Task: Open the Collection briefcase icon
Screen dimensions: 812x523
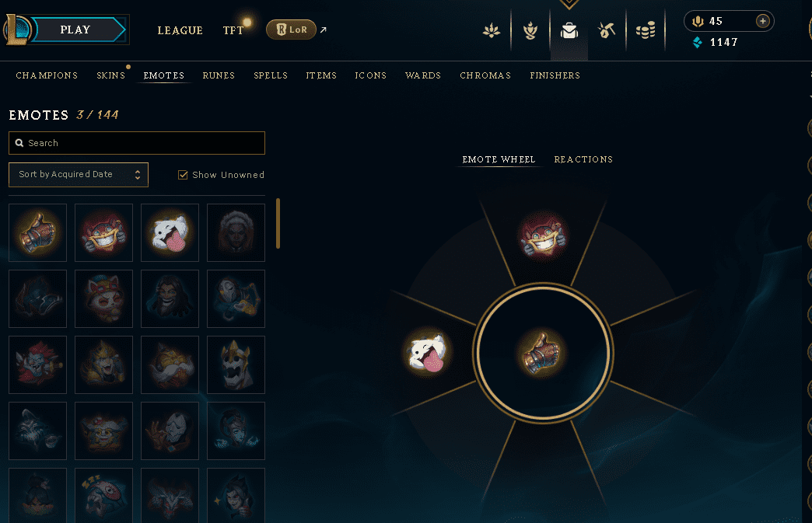Action: [569, 30]
